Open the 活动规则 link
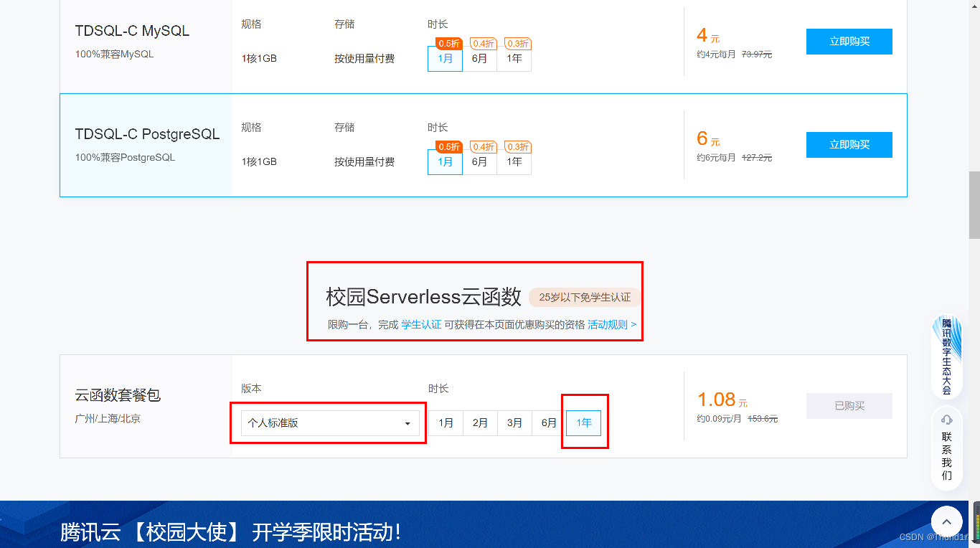The height and width of the screenshot is (548, 980). pos(612,325)
